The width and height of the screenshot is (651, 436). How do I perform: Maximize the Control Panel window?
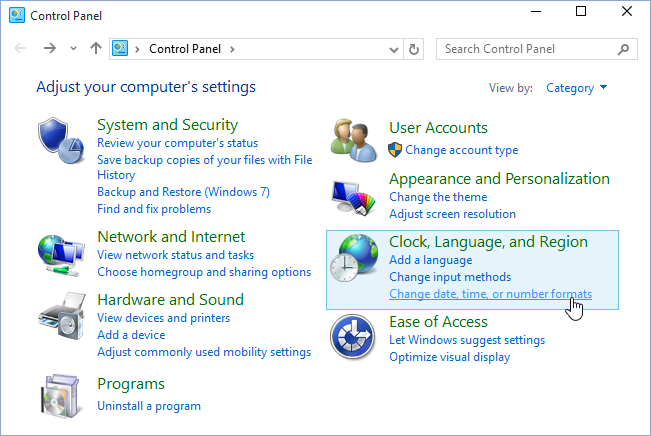[x=581, y=12]
